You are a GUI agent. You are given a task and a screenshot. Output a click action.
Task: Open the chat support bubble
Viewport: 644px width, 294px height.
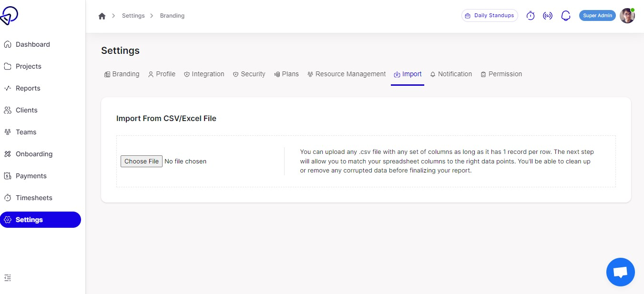[x=620, y=272]
